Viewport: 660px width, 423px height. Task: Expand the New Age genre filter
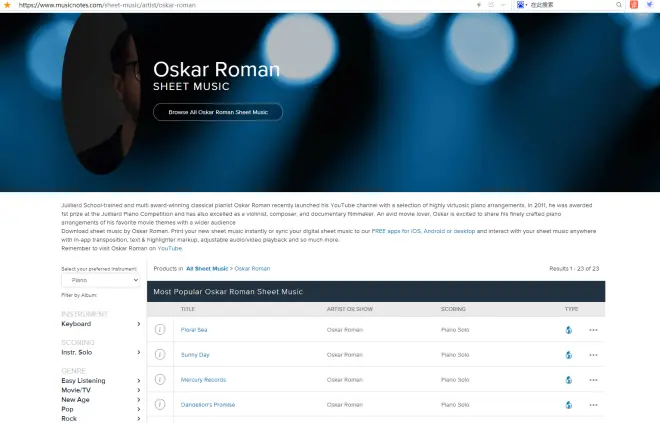pos(101,399)
